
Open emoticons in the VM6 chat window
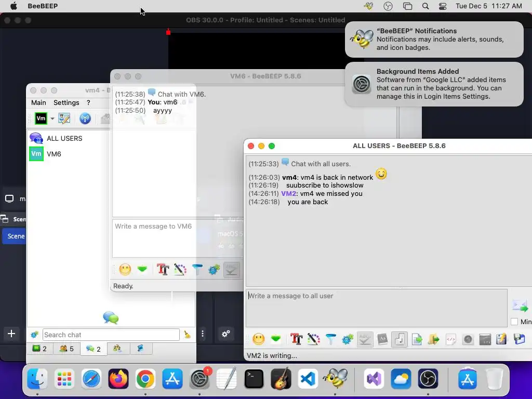tap(125, 270)
